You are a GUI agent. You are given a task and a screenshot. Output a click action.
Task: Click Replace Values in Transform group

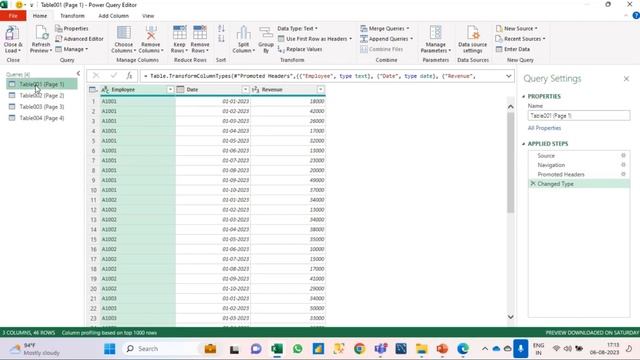[x=300, y=49]
